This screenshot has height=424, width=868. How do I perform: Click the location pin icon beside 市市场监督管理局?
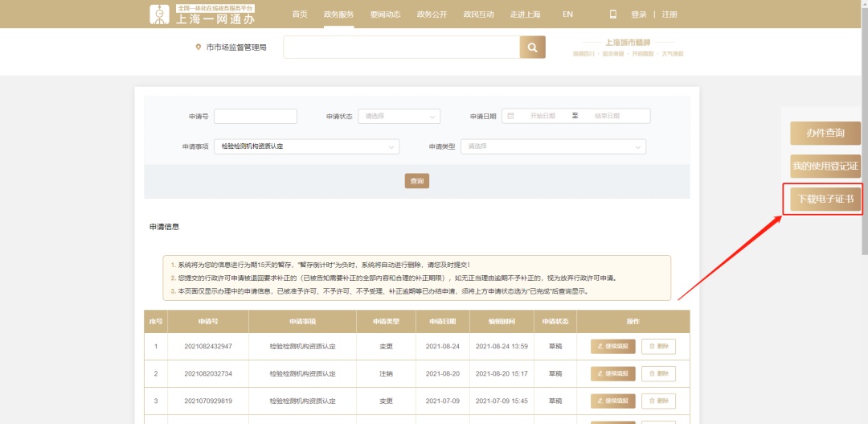(199, 47)
